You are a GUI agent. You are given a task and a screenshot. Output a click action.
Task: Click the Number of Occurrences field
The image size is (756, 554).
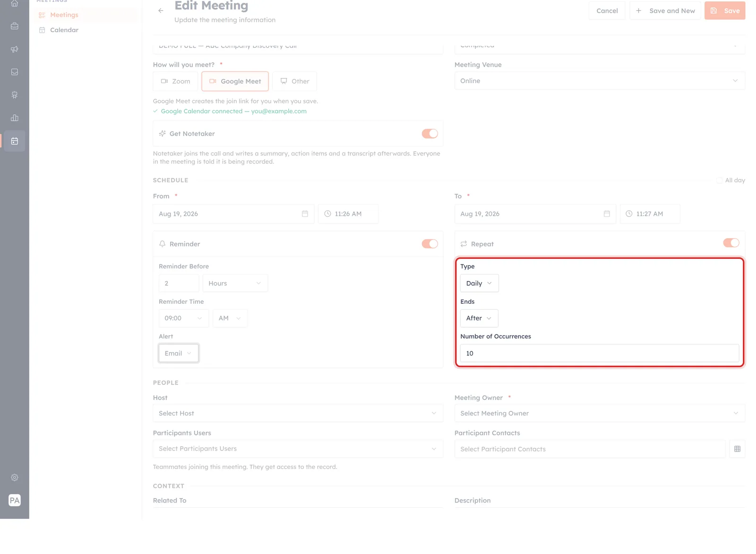pyautogui.click(x=600, y=353)
